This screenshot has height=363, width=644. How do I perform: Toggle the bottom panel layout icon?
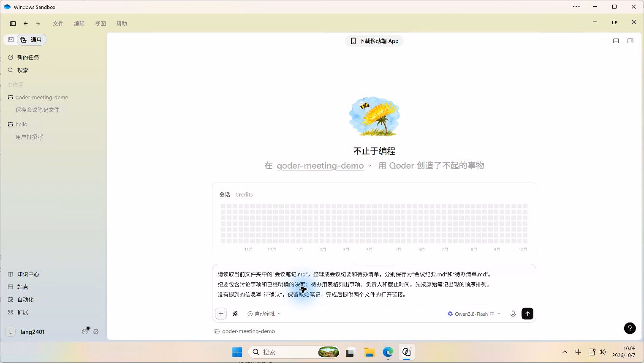pos(616,41)
